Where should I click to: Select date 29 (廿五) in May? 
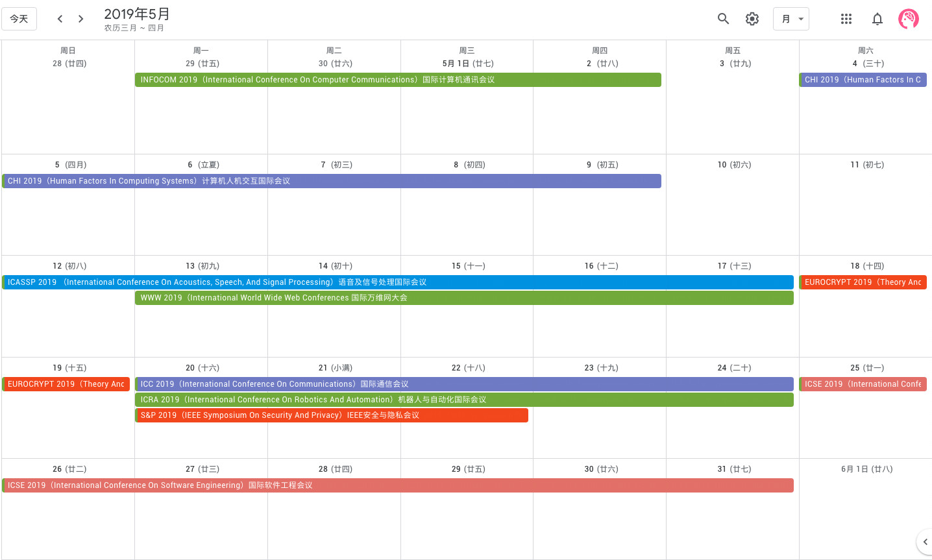click(469, 469)
